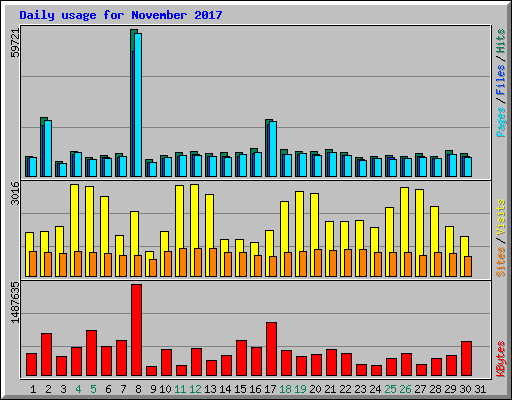
Task: Click day label 2 on the x-axis
Action: coord(48,389)
